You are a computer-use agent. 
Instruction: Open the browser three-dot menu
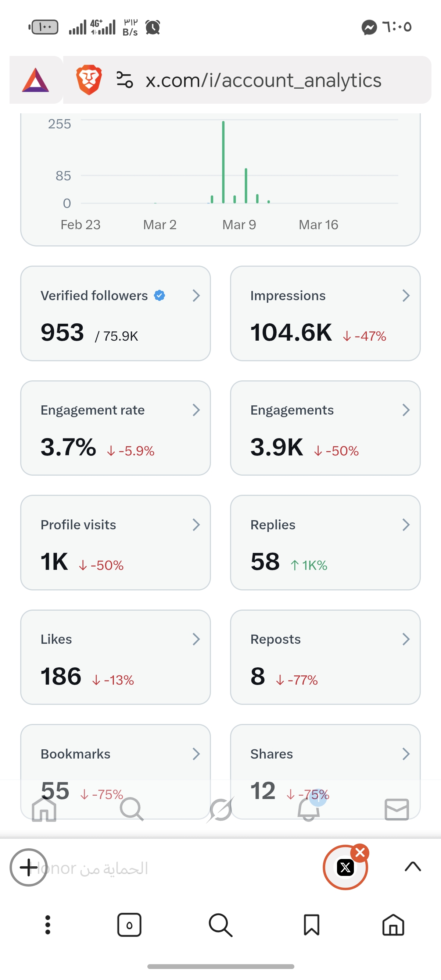pos(47,925)
